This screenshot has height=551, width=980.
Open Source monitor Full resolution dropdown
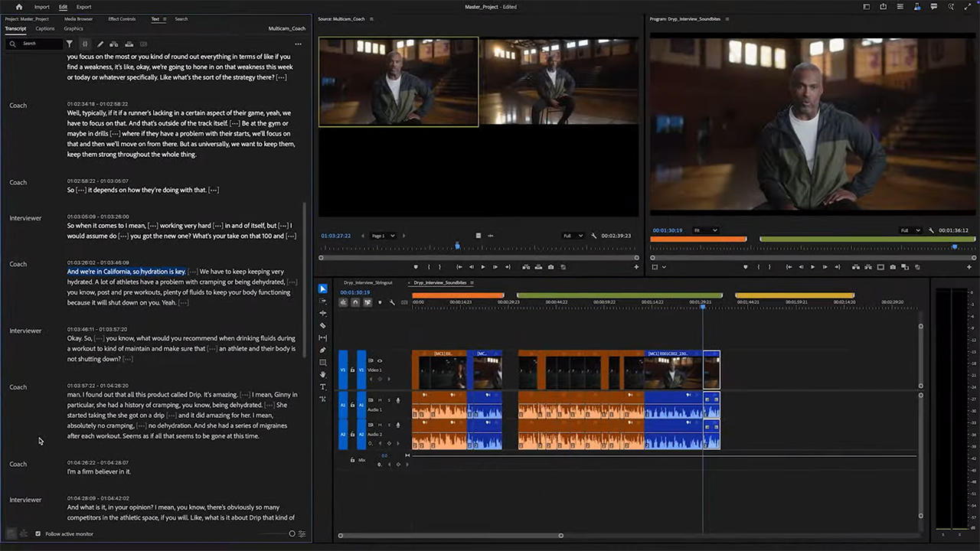573,236
